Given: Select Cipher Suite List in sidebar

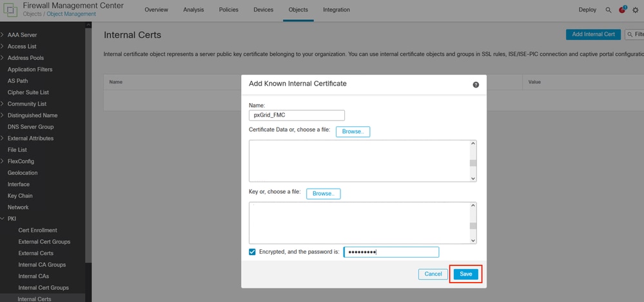Looking at the screenshot, I should tap(28, 92).
